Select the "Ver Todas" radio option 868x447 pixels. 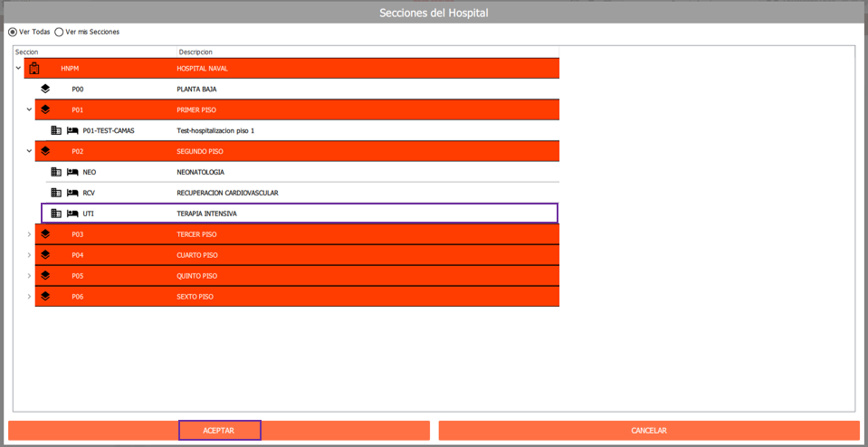click(13, 32)
